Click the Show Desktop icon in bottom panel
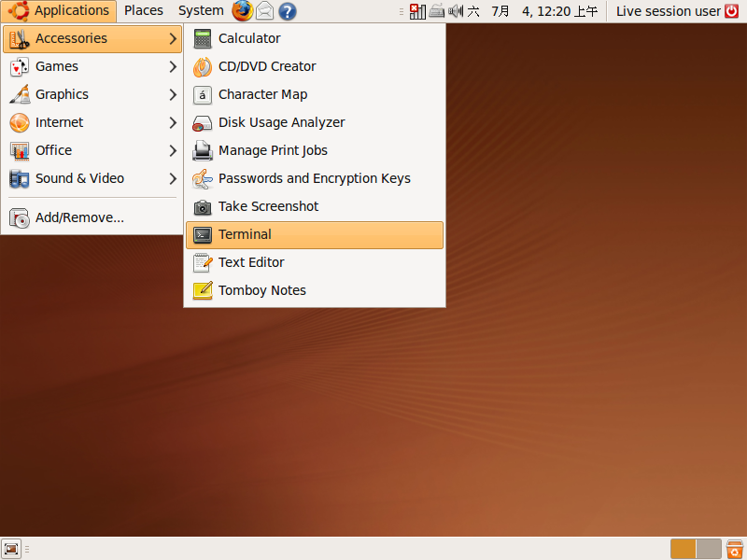Screen dimensions: 747x560 pyautogui.click(x=11, y=549)
